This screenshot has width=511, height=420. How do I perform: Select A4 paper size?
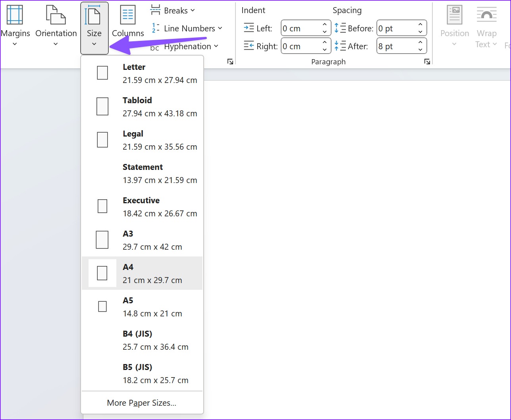(x=142, y=273)
